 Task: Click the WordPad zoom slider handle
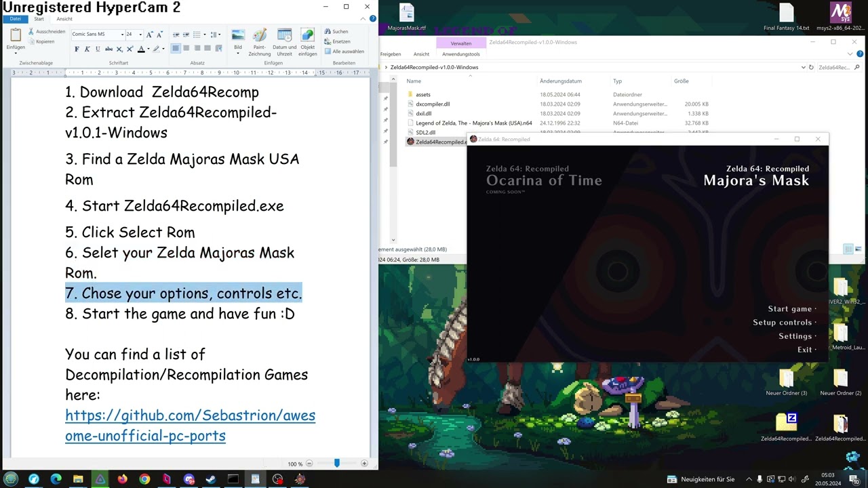(x=336, y=463)
